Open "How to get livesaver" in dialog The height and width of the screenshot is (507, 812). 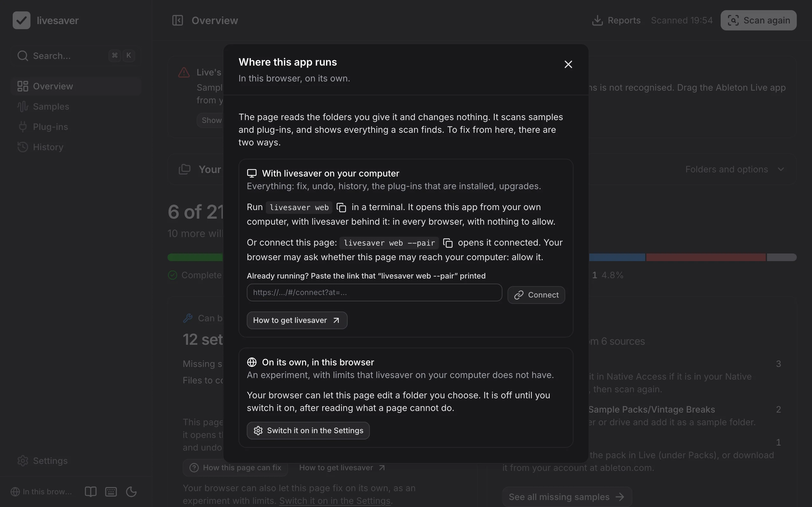297,321
